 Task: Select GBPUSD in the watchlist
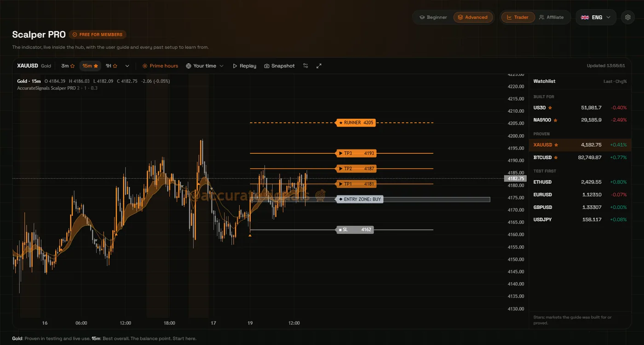[580, 207]
